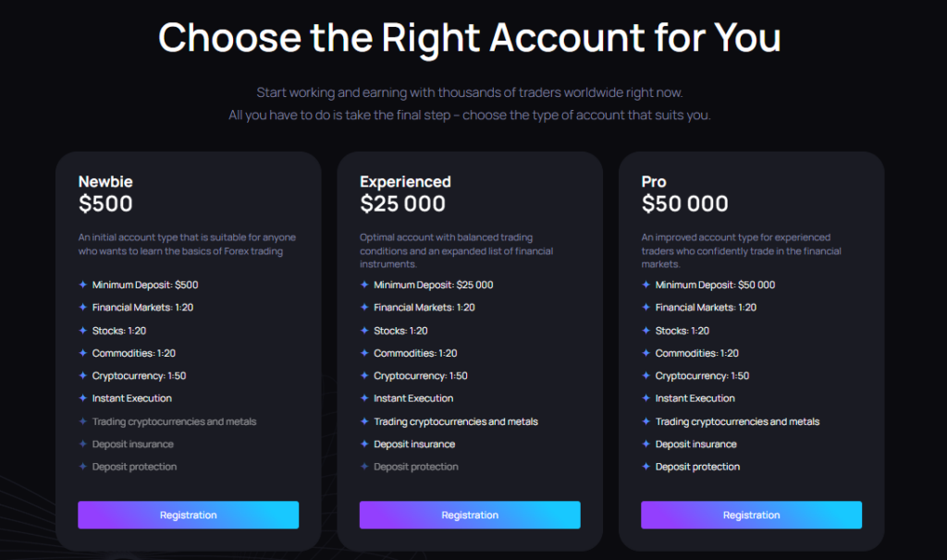
Task: Click Pro card's Commodities: 1:20 feature text
Action: click(696, 353)
